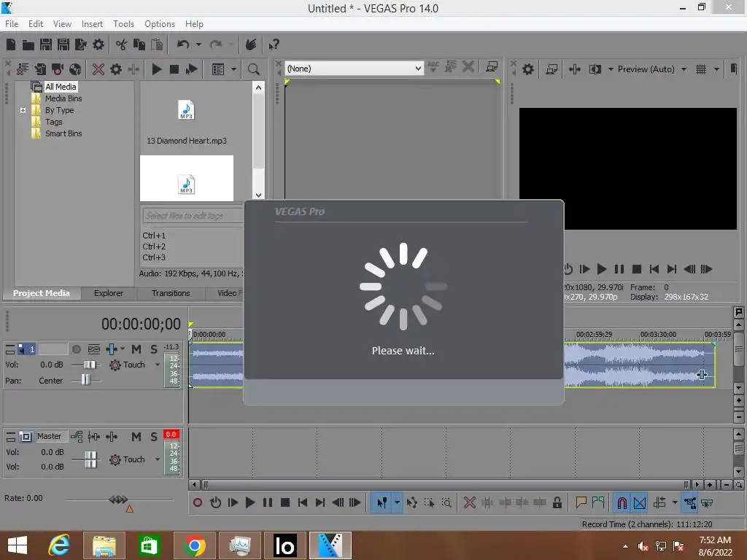Start media preview in Project Media
This screenshot has height=560, width=747.
click(157, 69)
